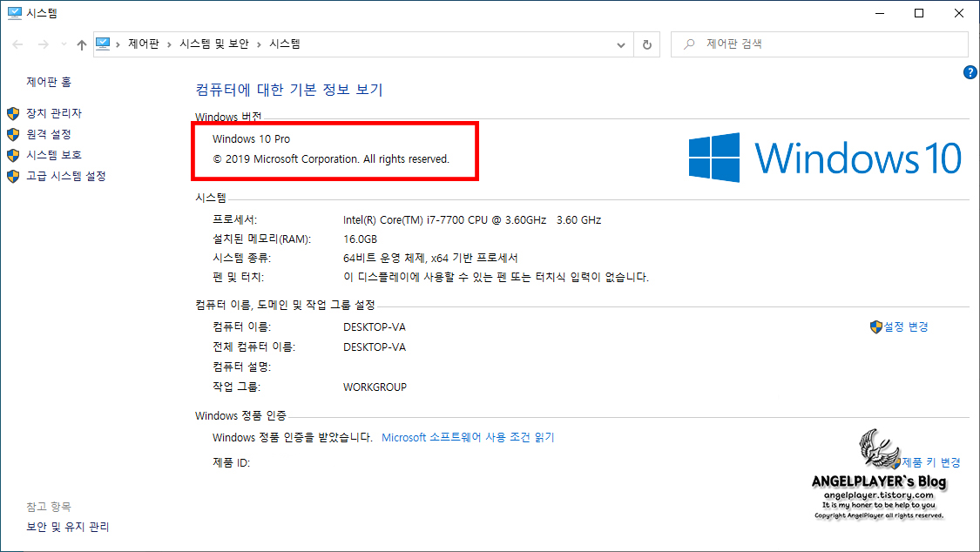Select Windows 정품 인증을 받았습니다 text

[x=293, y=438]
